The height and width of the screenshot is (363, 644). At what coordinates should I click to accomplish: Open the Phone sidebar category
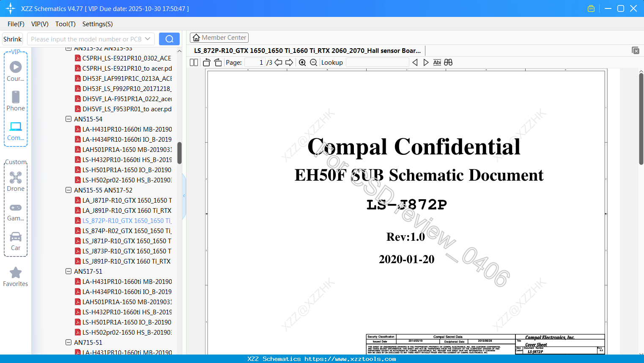[x=16, y=101]
